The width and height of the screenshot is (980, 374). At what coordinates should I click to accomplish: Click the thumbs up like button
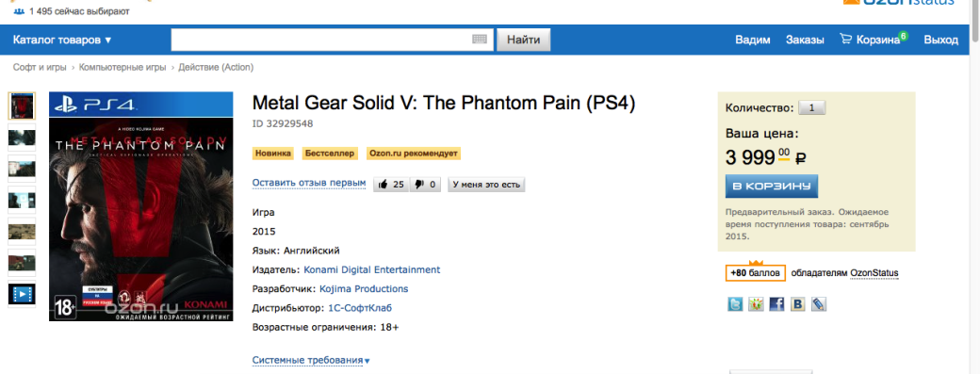tap(391, 185)
